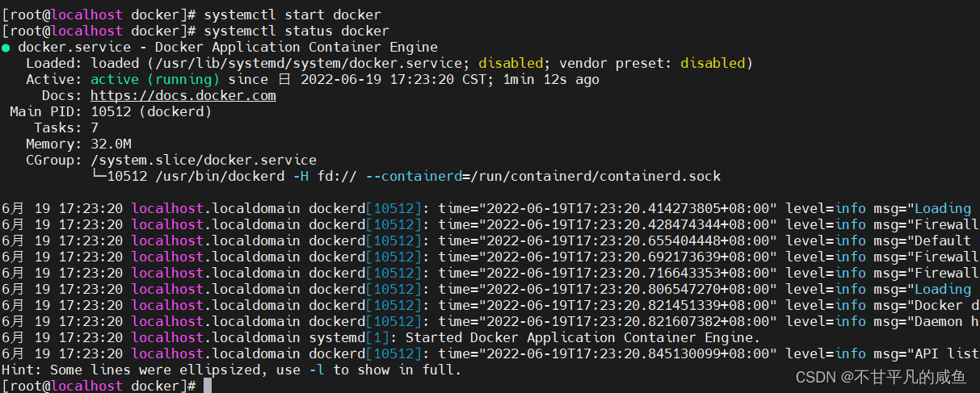
Task: Click the msg="API list" log entry
Action: pos(926,353)
